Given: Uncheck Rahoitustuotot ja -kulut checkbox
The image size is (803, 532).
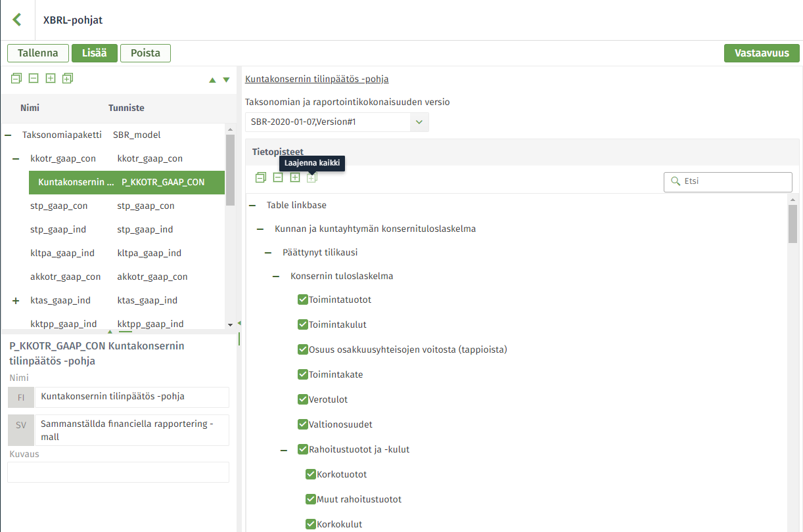Looking at the screenshot, I should (x=303, y=449).
